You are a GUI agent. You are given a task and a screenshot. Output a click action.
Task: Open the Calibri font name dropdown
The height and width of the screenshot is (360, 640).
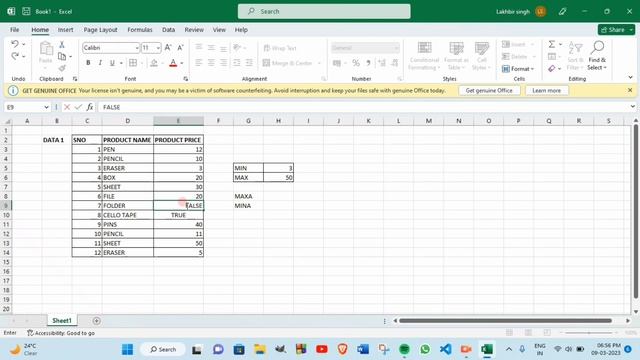click(x=137, y=48)
